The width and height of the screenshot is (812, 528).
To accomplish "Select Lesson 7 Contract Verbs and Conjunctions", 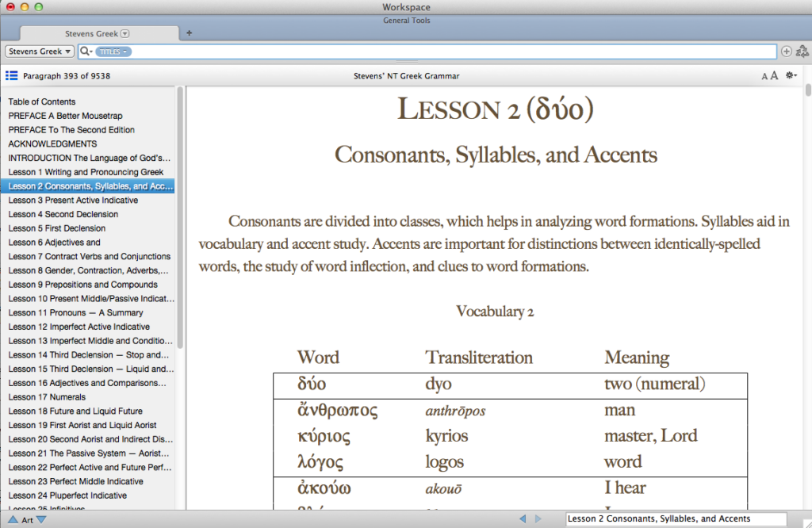I will coord(87,256).
